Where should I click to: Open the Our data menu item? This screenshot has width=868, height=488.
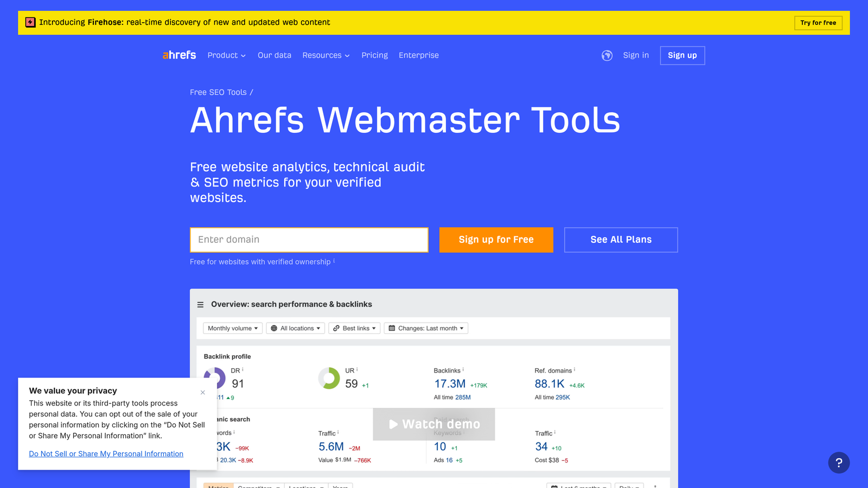pos(274,55)
